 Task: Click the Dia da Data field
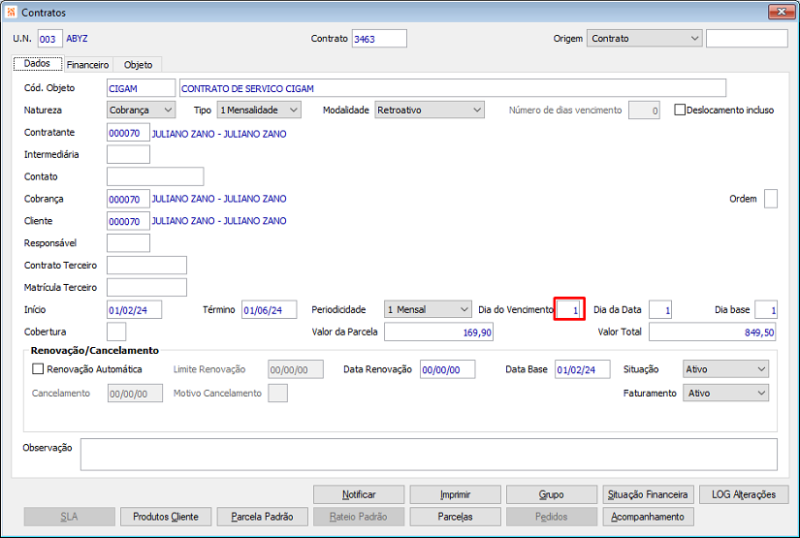pos(660,309)
